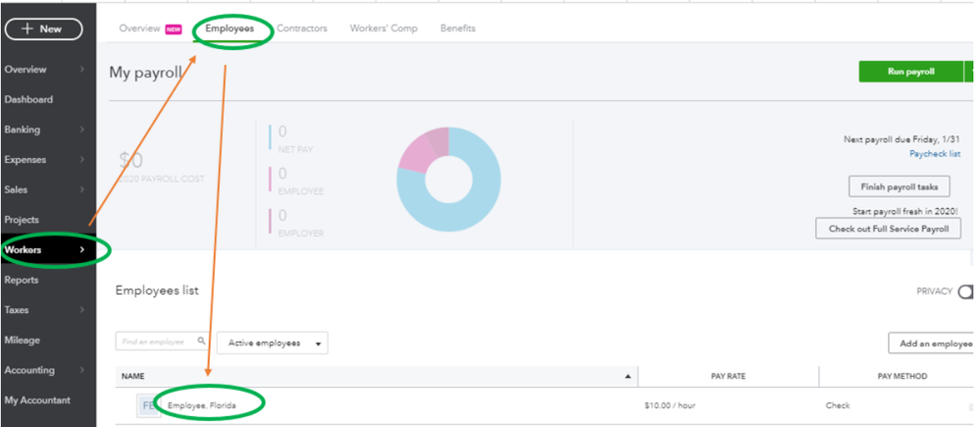This screenshot has width=980, height=427.
Task: Open Taxes in the sidebar
Action: point(17,310)
